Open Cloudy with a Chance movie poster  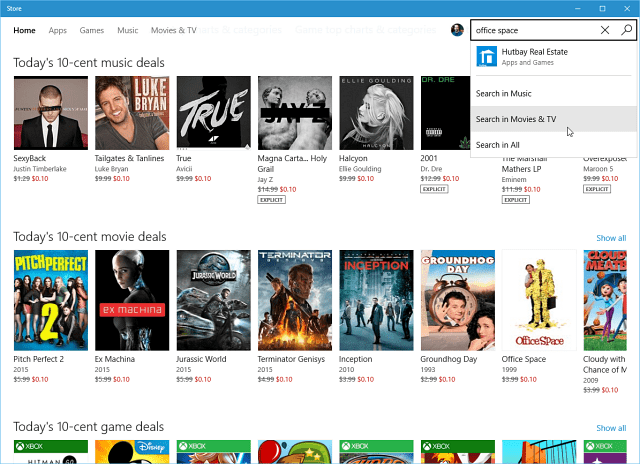pyautogui.click(x=605, y=300)
